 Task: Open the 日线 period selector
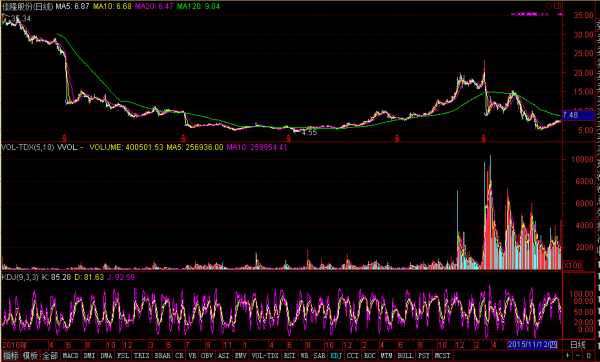[578, 345]
